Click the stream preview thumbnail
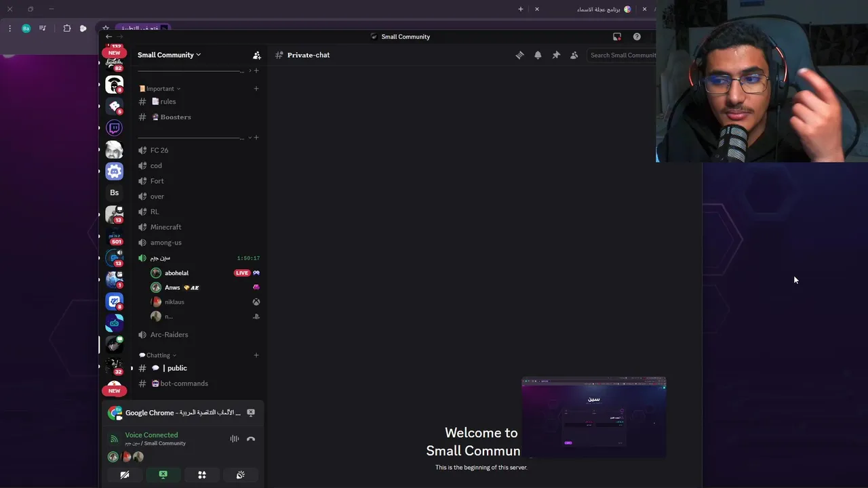Screen dimensions: 868x488 pyautogui.click(x=594, y=418)
